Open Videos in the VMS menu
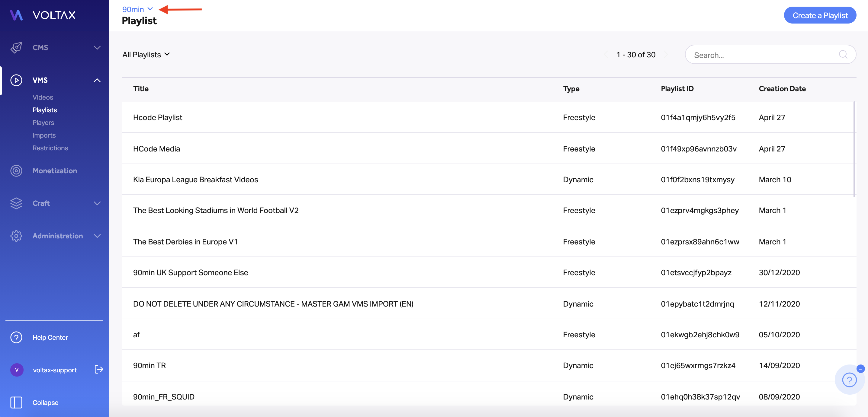Screen dimensions: 868x417 [x=43, y=97]
